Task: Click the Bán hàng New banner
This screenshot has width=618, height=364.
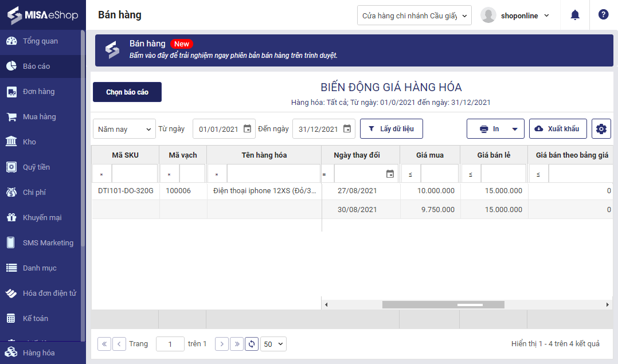Action: coord(354,50)
